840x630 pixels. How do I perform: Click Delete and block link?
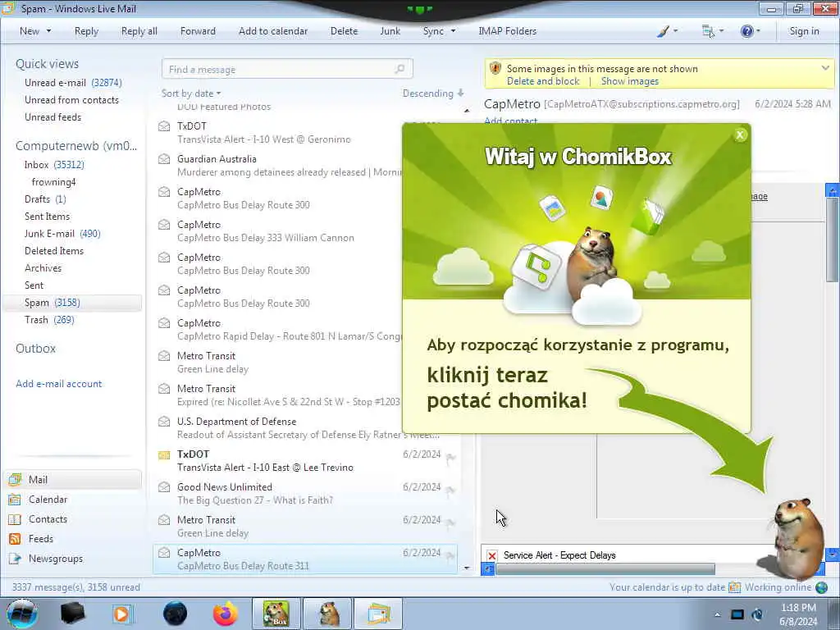tap(543, 81)
